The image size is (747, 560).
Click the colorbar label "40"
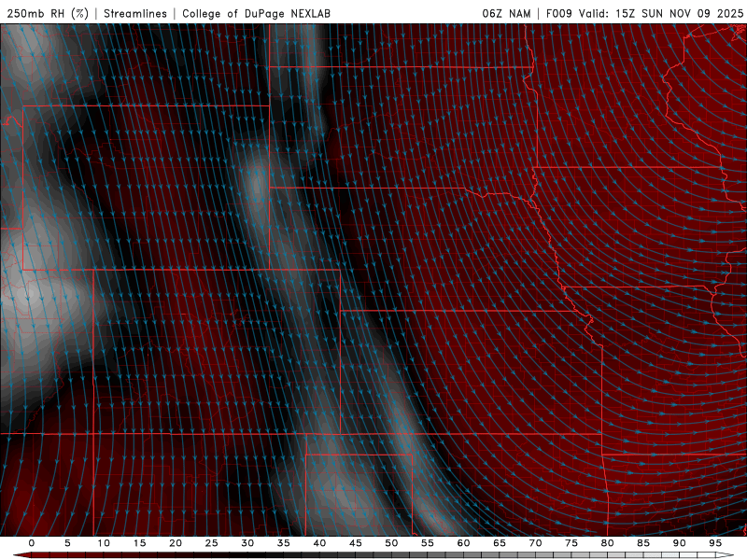click(319, 543)
